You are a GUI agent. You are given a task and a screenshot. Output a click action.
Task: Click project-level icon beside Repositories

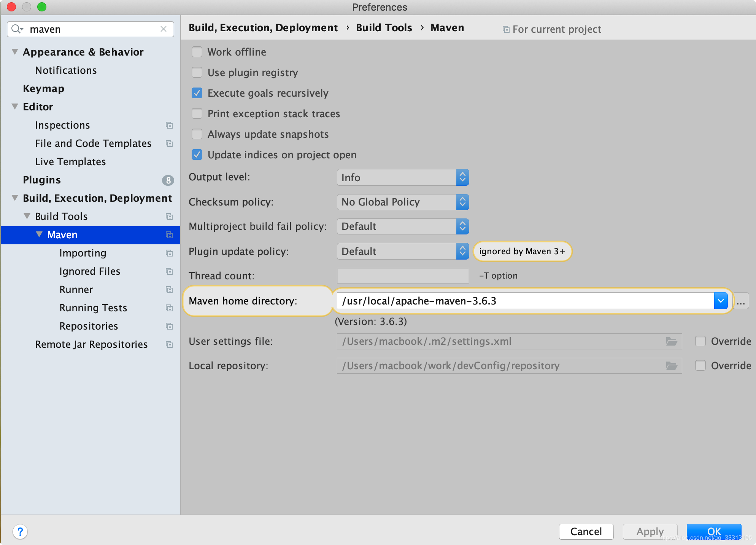coord(169,326)
